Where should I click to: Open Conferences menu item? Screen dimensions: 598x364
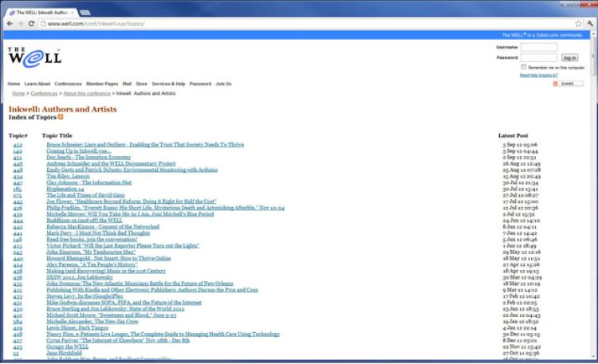68,84
